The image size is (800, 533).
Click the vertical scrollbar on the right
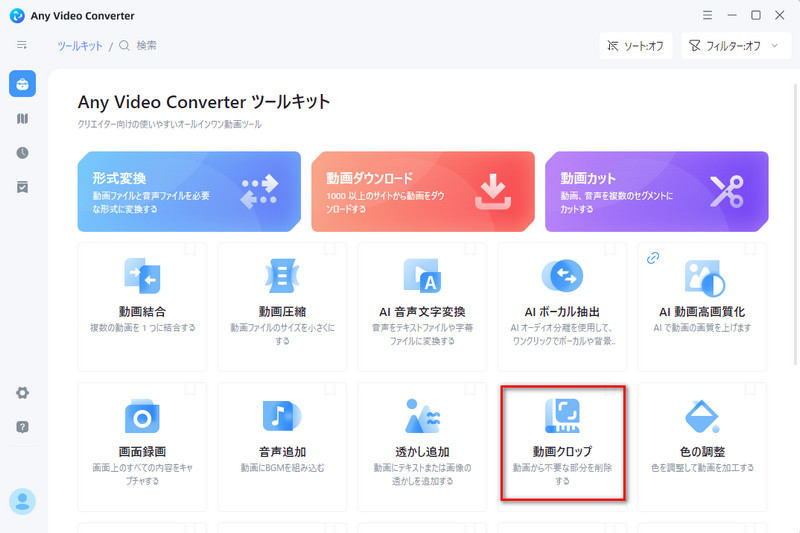point(795,224)
